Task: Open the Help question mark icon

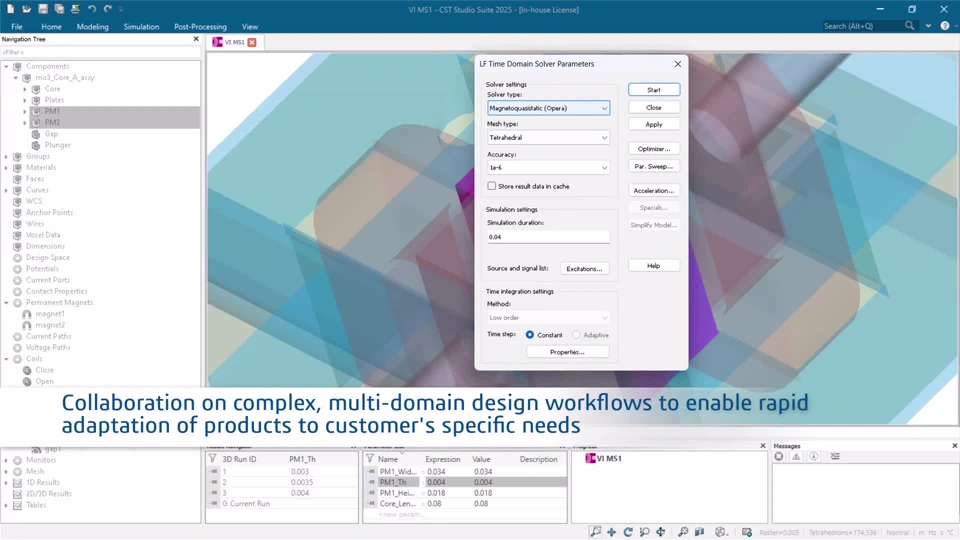Action: [945, 26]
